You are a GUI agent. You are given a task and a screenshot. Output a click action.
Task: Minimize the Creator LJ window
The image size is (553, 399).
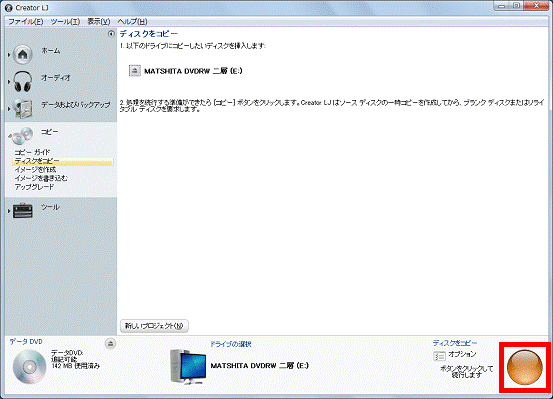coord(502,6)
